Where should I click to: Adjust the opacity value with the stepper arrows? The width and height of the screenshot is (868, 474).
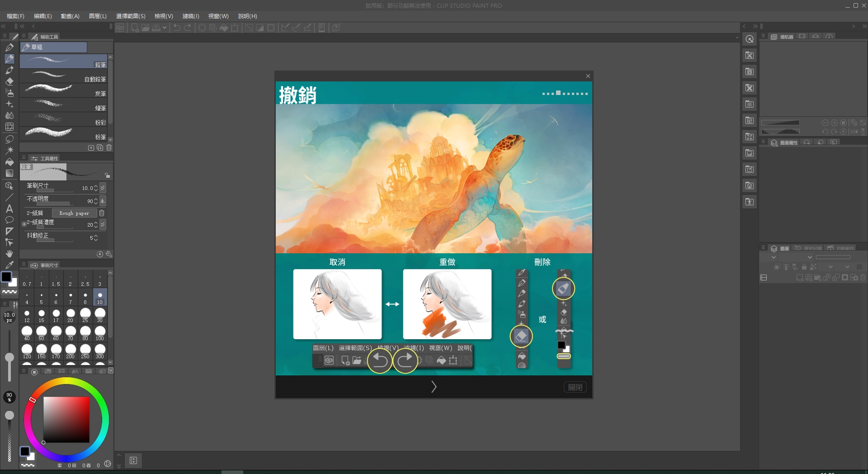(x=96, y=201)
